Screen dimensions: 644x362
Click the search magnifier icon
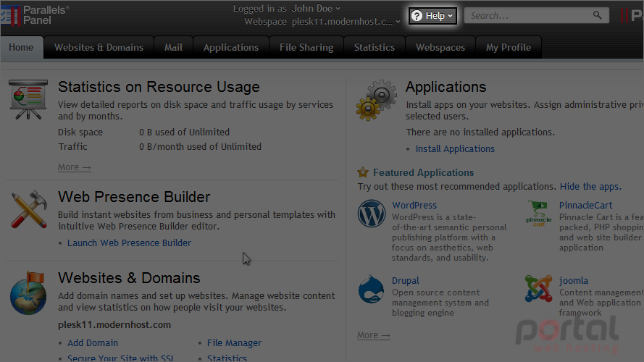[x=597, y=16]
